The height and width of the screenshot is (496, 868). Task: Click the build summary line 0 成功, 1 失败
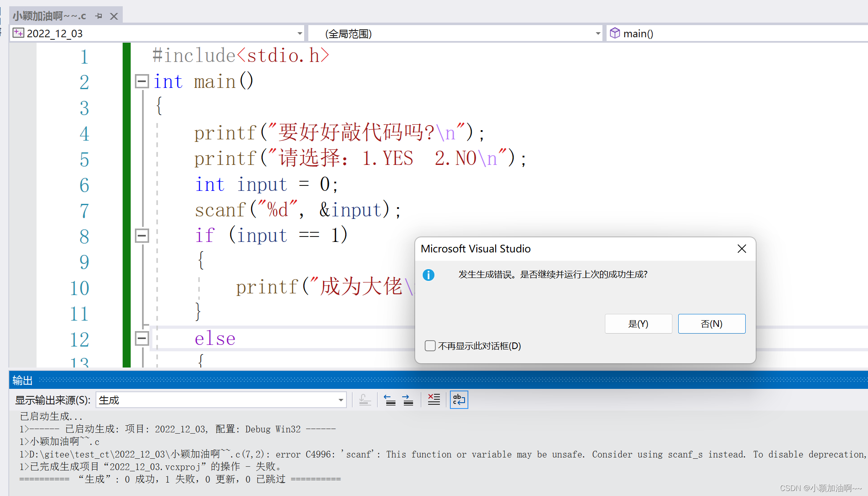[180, 479]
